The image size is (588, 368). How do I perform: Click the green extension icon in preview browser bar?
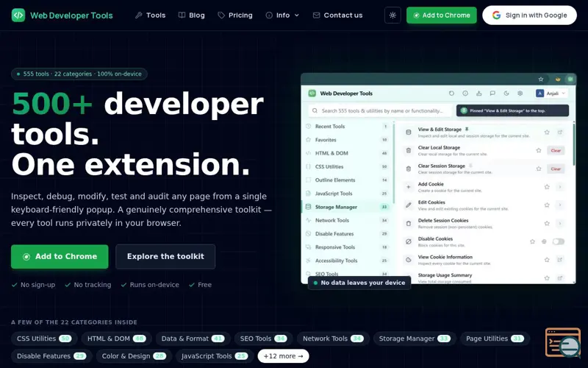570,79
